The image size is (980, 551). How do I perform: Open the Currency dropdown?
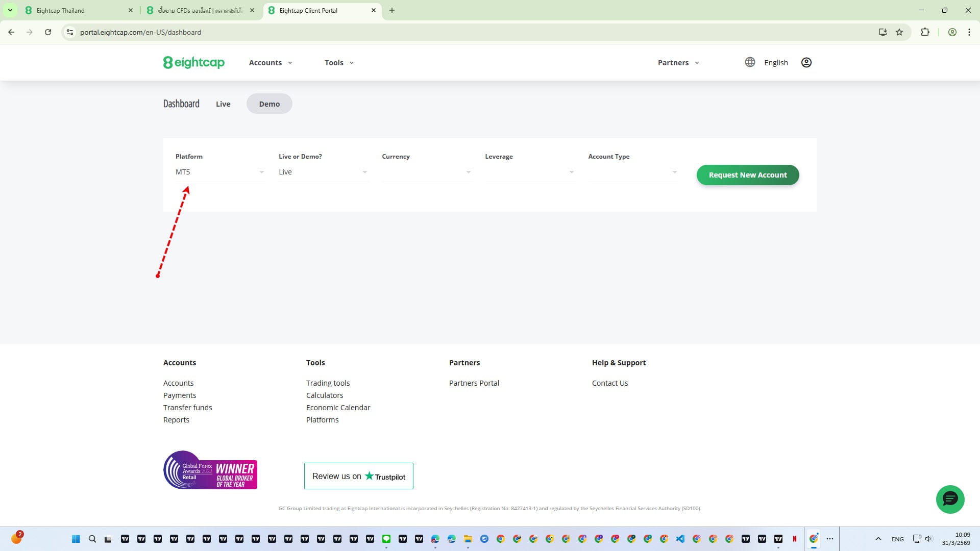tap(426, 172)
